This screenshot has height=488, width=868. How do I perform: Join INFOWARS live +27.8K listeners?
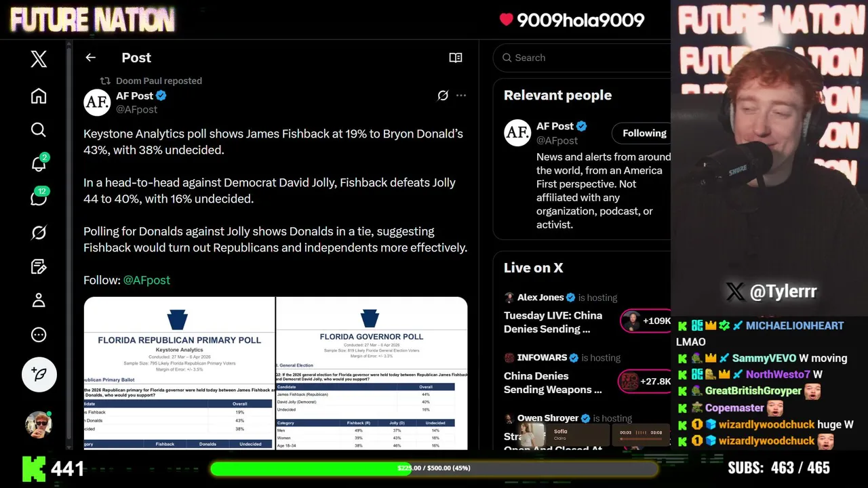645,382
